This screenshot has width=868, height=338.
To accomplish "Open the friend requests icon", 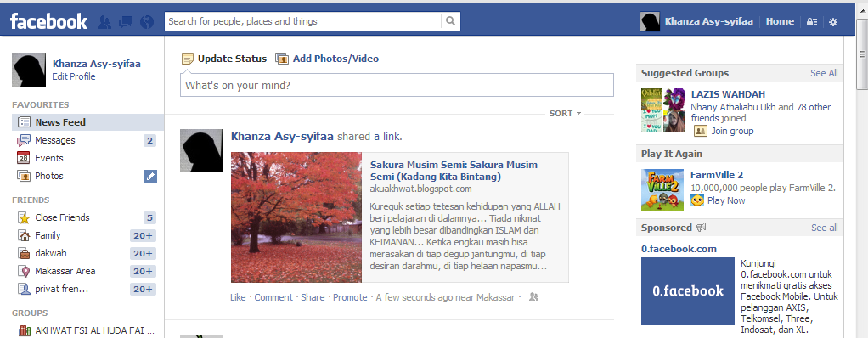I will pyautogui.click(x=104, y=21).
